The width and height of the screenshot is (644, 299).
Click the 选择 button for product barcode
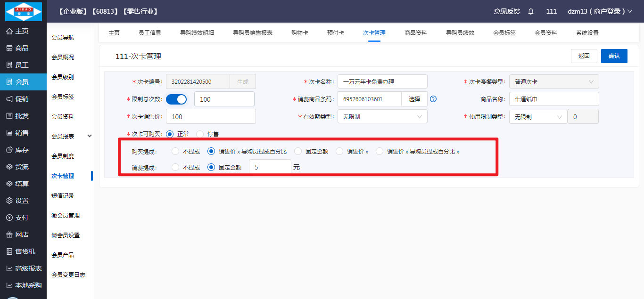[x=414, y=99]
